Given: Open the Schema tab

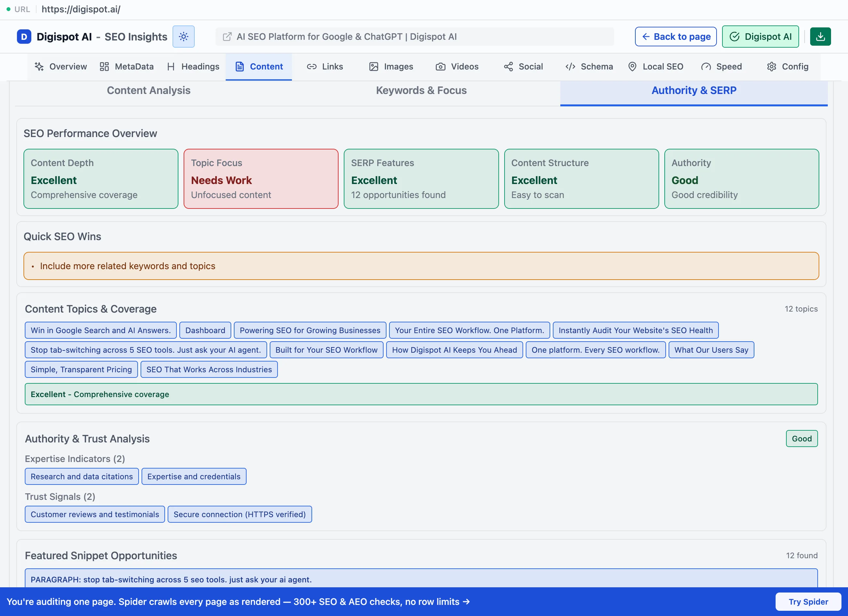Looking at the screenshot, I should 589,67.
